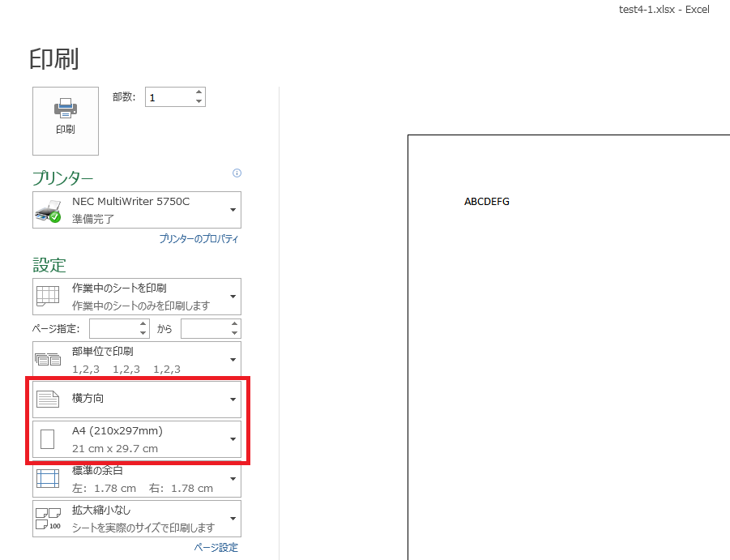Decrement the start page value
Viewport: 730px width, 560px height.
(x=143, y=333)
